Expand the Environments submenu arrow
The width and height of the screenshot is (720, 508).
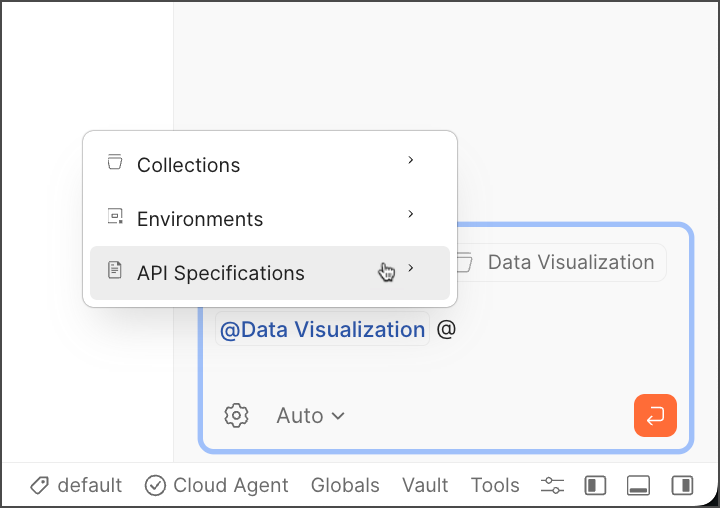point(411,215)
